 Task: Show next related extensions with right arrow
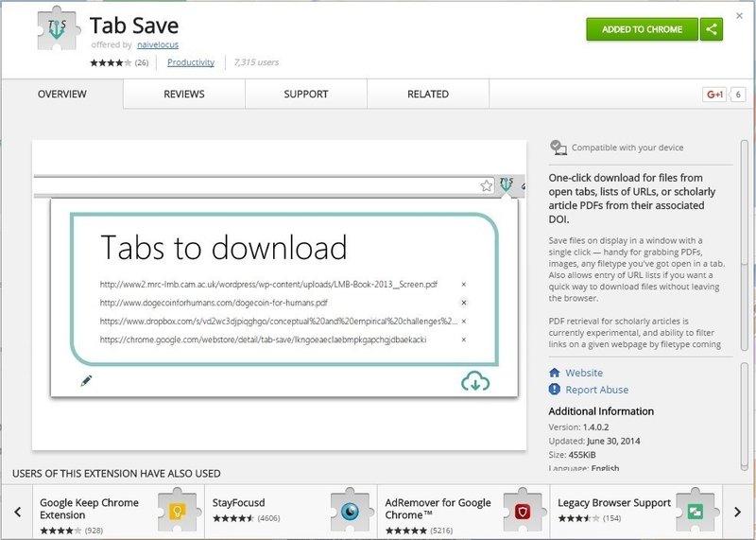pyautogui.click(x=737, y=512)
